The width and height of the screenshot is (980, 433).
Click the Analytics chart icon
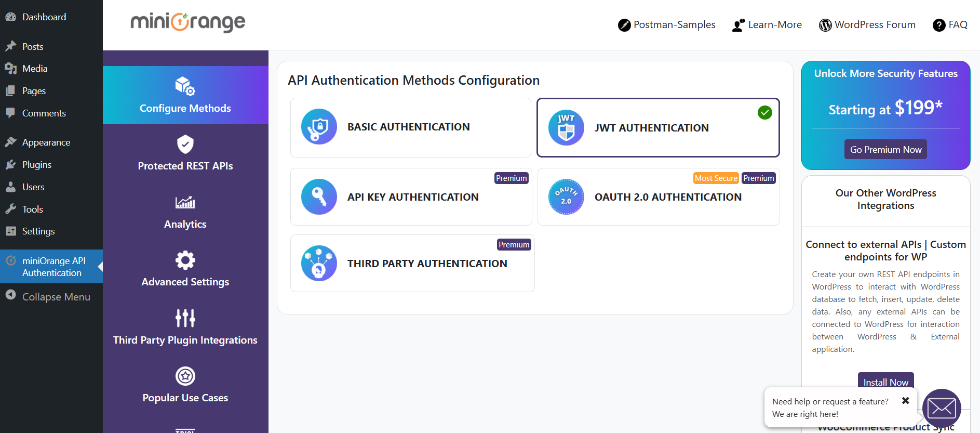click(x=185, y=202)
